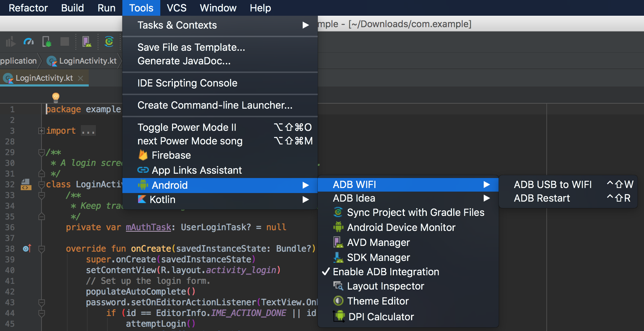
Task: Click the mAuthTask variable in code
Action: coord(148,227)
